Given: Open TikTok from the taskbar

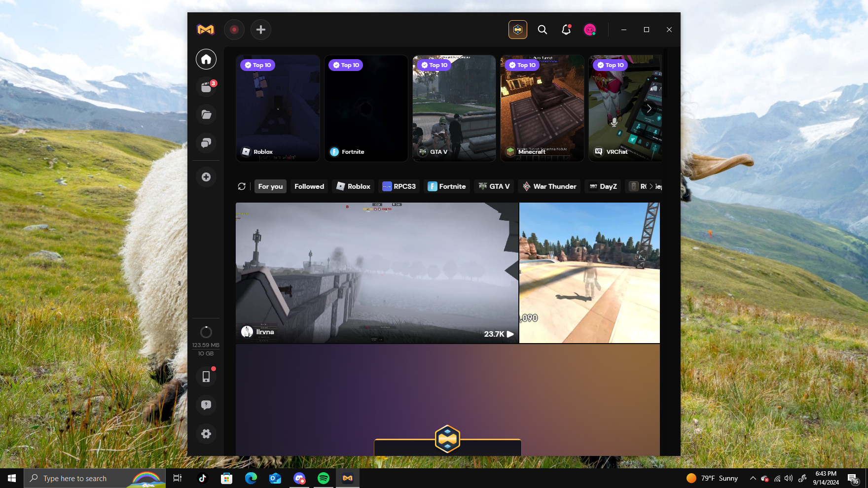Looking at the screenshot, I should pos(202,478).
